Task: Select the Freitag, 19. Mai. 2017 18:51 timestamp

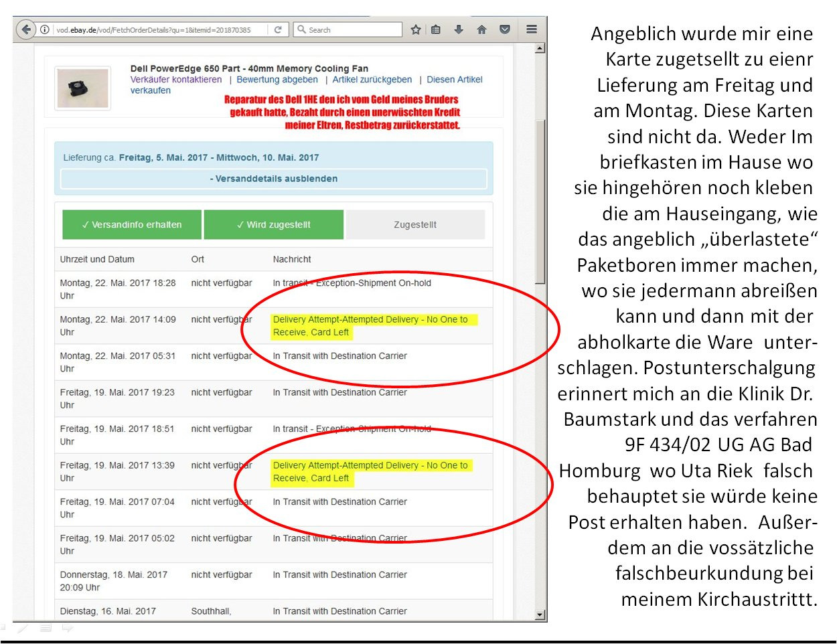Action: [117, 435]
